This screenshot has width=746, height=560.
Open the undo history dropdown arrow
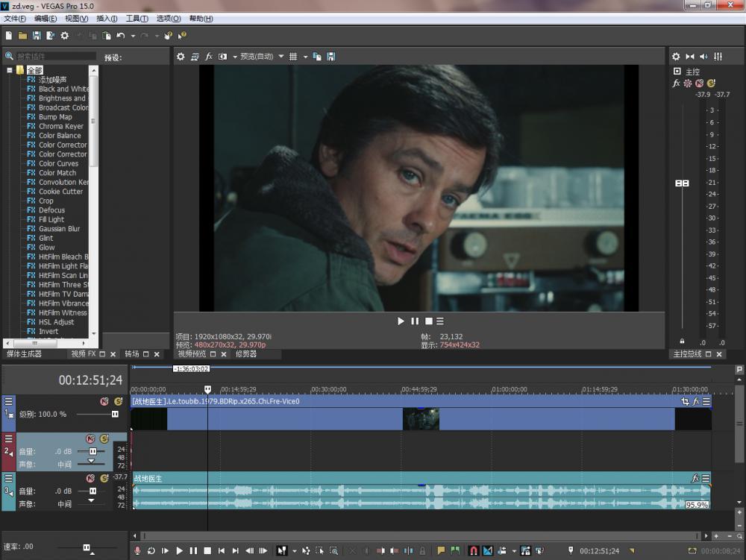pos(133,36)
